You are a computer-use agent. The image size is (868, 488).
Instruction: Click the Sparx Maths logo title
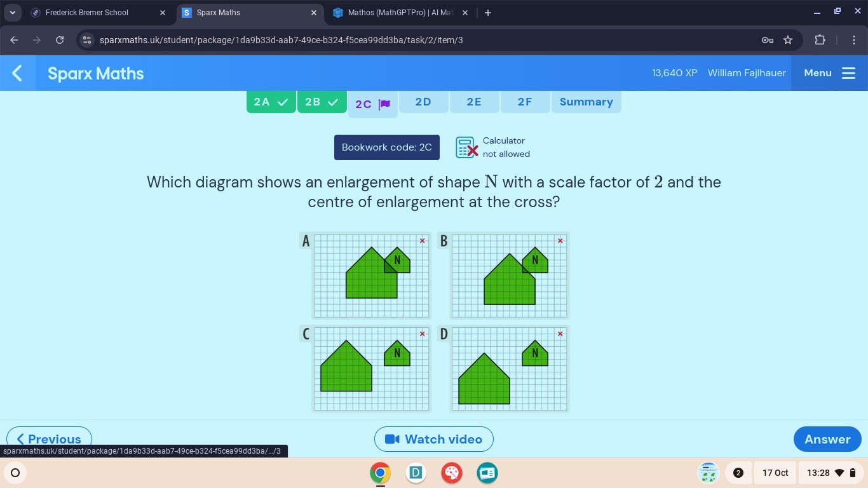[x=96, y=74]
